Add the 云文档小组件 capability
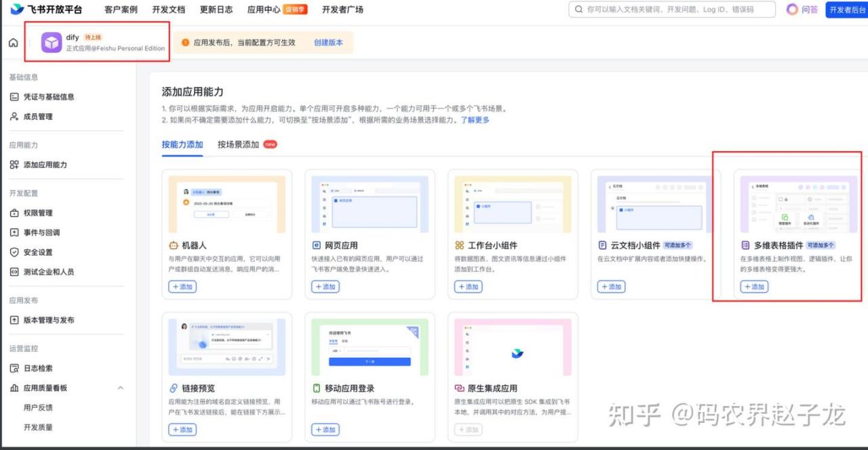Image resolution: width=868 pixels, height=450 pixels. [612, 287]
